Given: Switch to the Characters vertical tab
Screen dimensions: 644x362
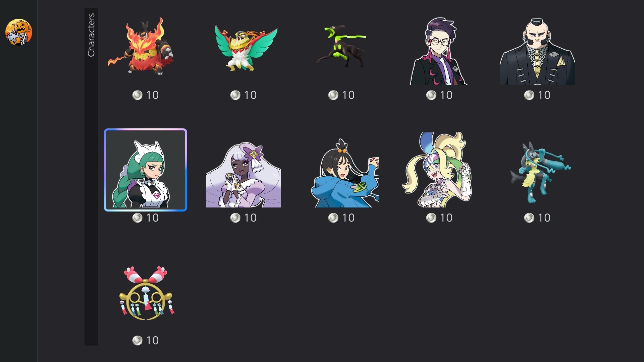Looking at the screenshot, I should point(91,35).
